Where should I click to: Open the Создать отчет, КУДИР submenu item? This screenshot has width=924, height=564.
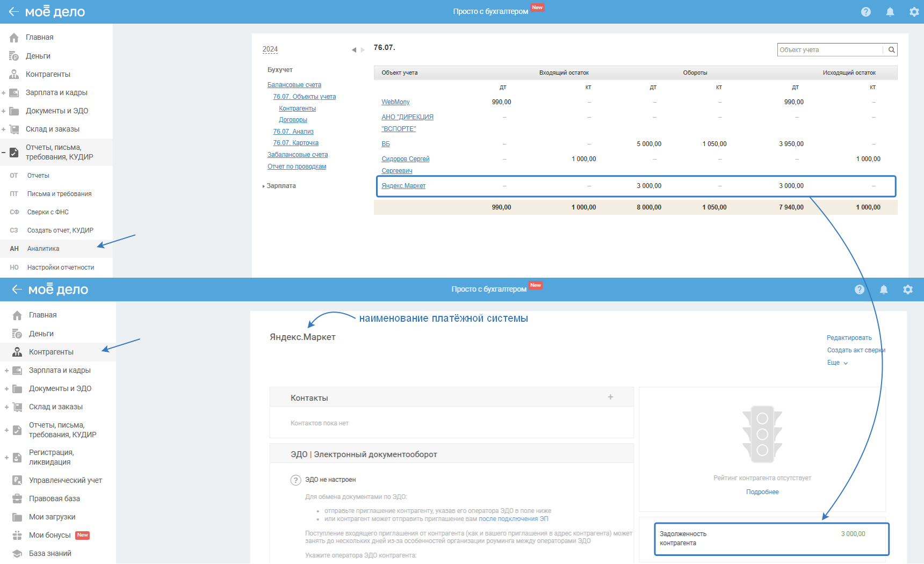[x=60, y=230]
